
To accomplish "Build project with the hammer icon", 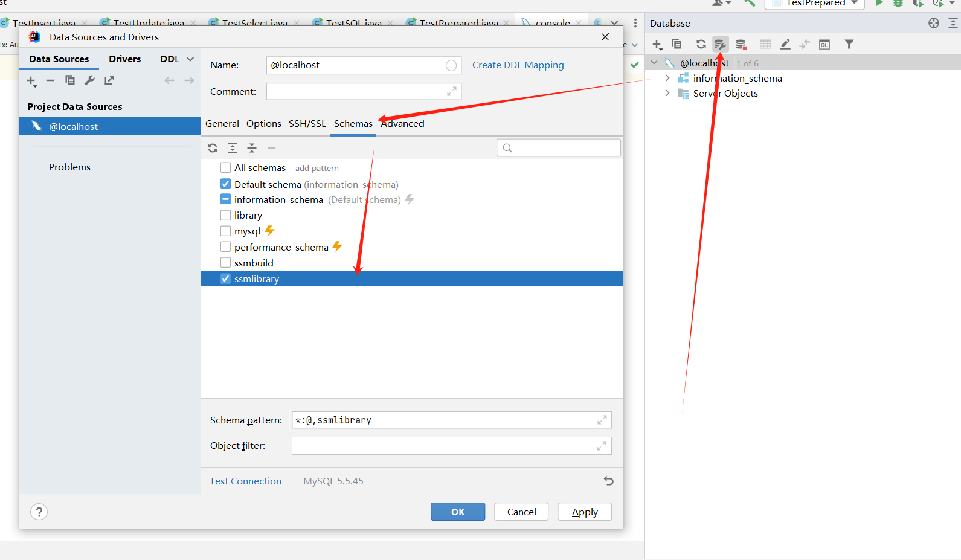I will pos(750,3).
